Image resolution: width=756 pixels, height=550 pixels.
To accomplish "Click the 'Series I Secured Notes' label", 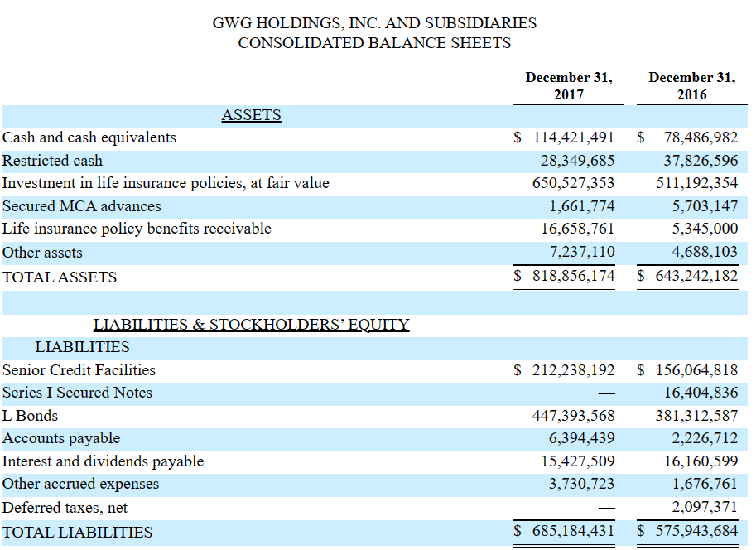I will click(77, 393).
